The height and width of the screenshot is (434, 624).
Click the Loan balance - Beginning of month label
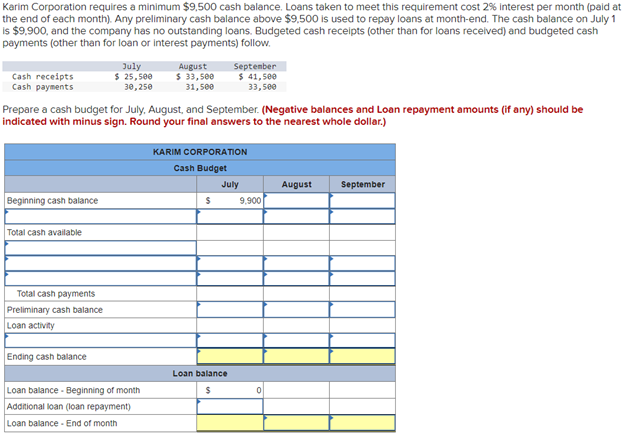73,390
